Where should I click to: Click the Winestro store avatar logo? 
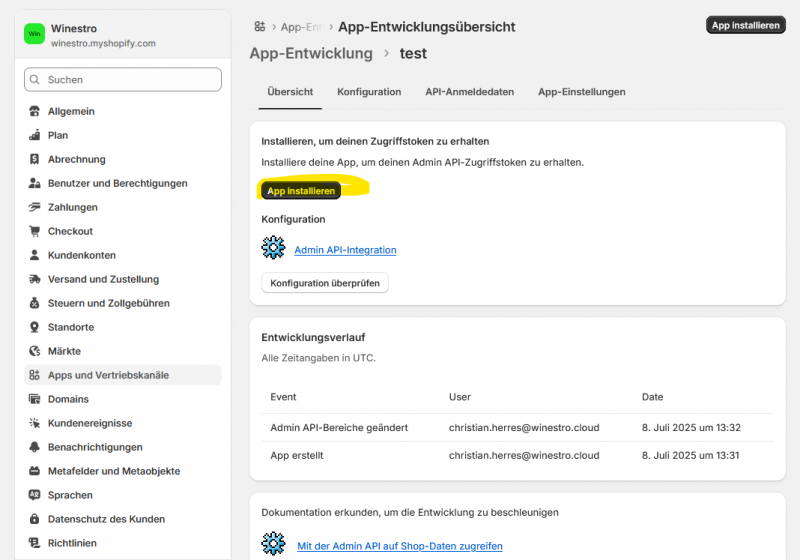click(35, 34)
